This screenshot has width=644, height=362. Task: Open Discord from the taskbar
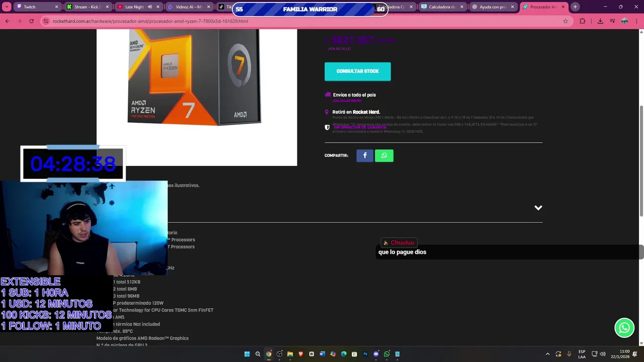376,354
